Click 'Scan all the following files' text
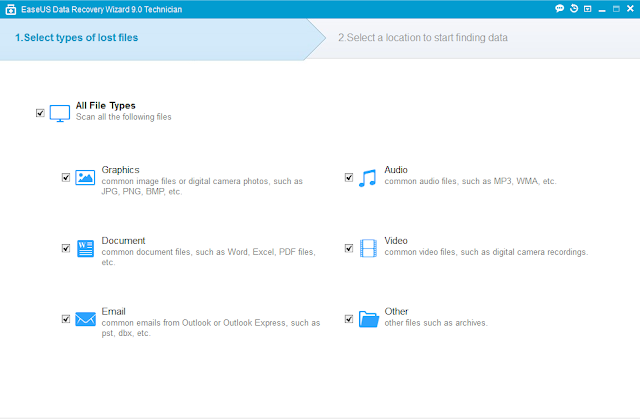 pos(124,117)
